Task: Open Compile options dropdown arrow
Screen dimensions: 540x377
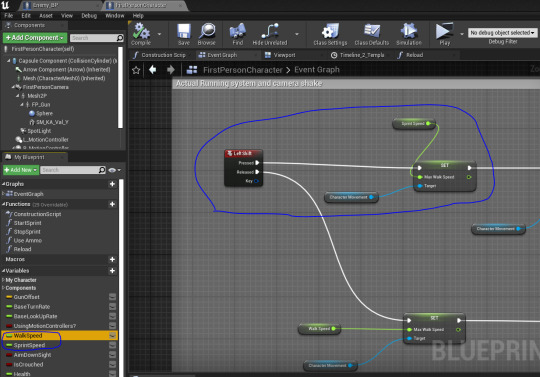Action: point(159,34)
